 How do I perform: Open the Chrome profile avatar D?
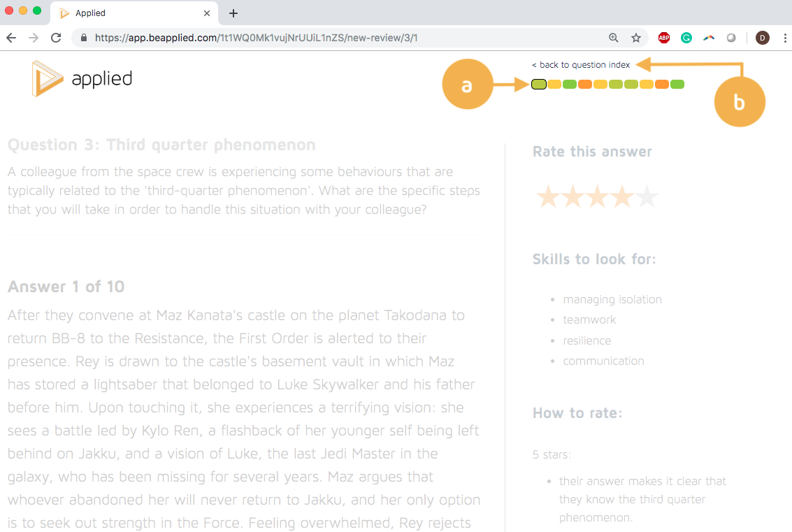763,38
